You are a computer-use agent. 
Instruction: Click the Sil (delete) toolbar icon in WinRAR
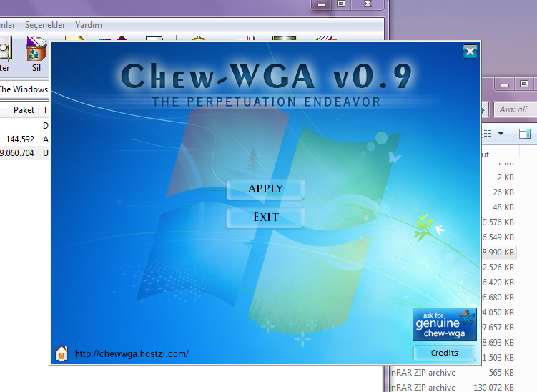tap(36, 54)
